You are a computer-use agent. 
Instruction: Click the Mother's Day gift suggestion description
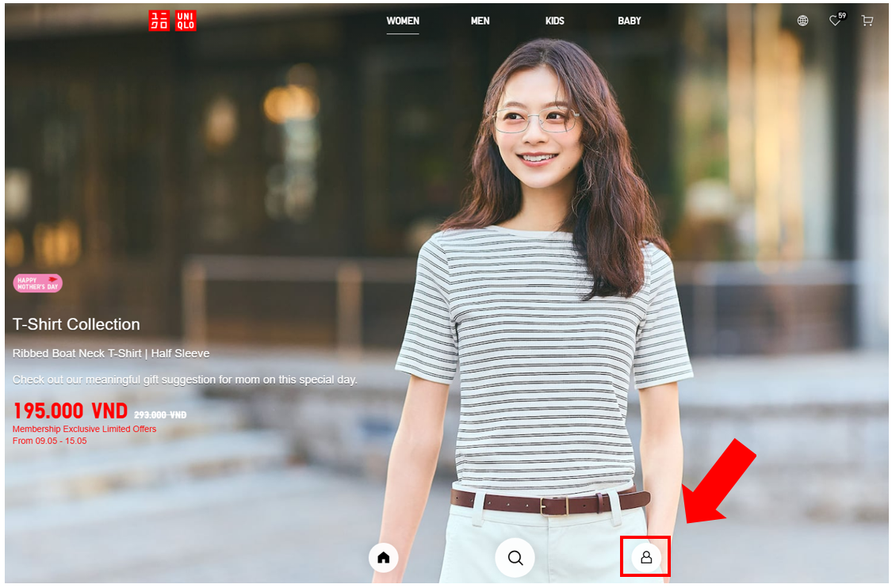[185, 380]
